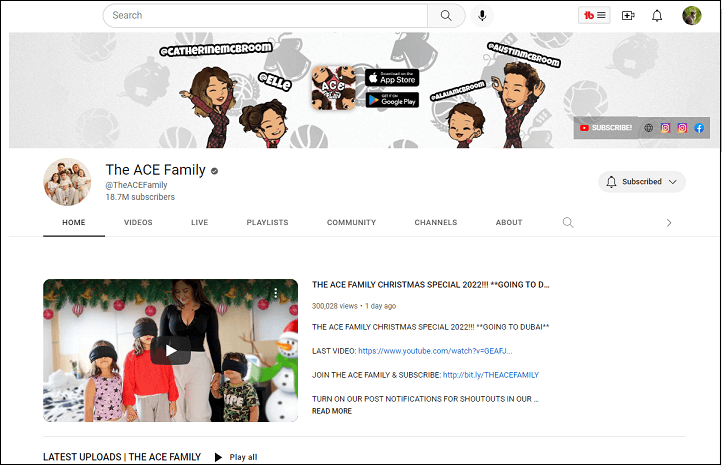This screenshot has width=722, height=467.
Task: Switch to the CHANNELS tab
Action: 436,222
